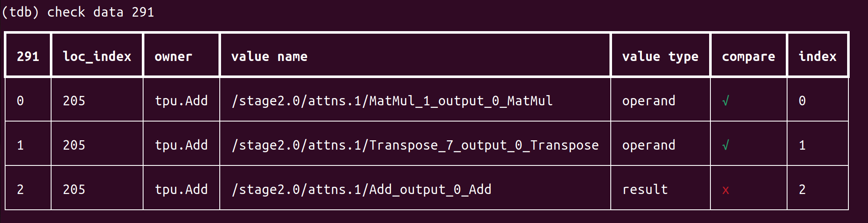Select the MatMul_1_output_0_MatMul value name
868x223 pixels.
[392, 101]
